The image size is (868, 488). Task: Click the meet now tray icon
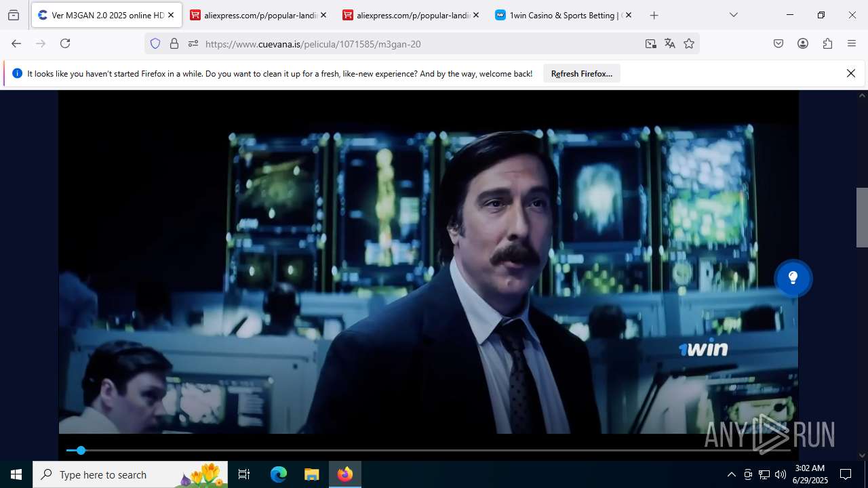pyautogui.click(x=748, y=474)
